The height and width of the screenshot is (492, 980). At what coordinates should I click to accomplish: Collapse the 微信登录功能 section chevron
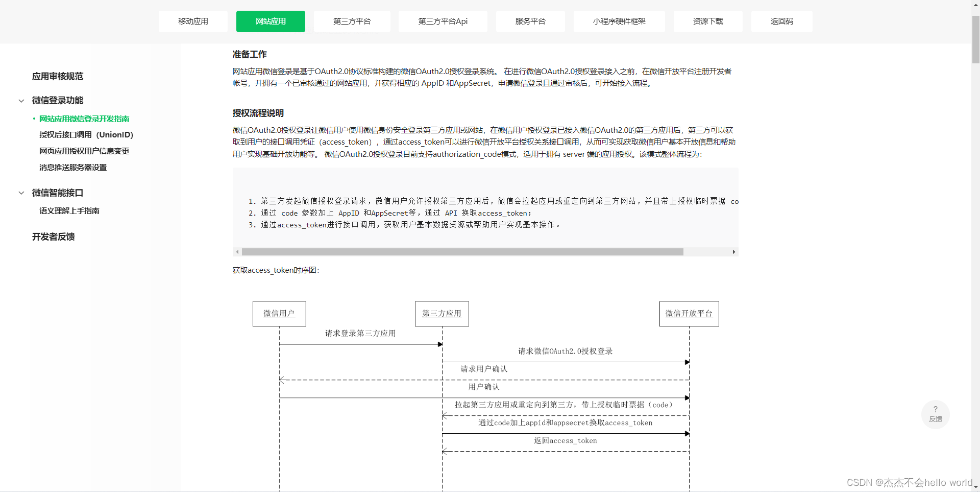coord(21,101)
